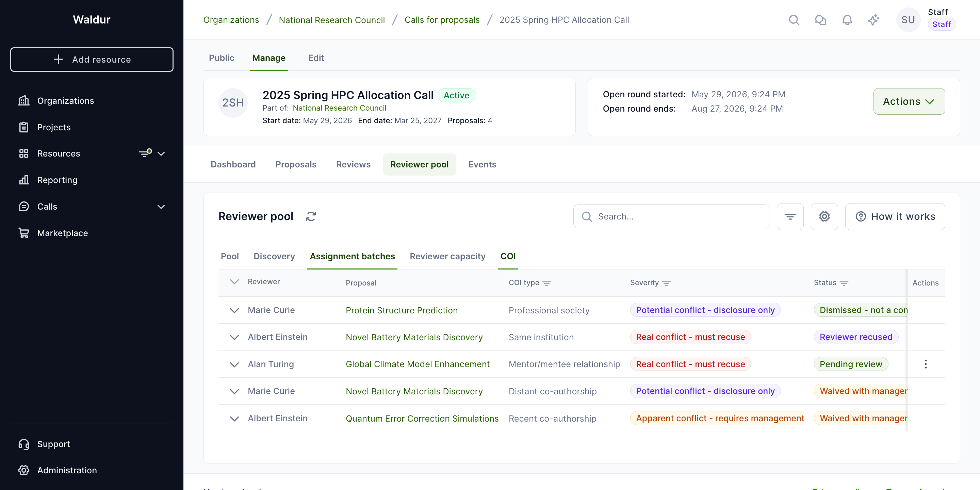This screenshot has height=490, width=980.
Task: Expand Albert Einstein Quantum Error row
Action: click(x=234, y=419)
